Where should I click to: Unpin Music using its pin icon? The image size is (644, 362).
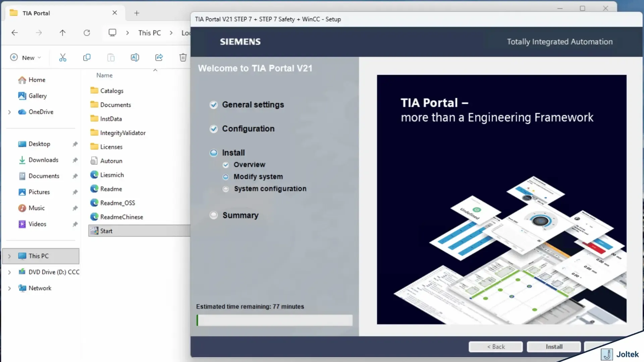(75, 208)
